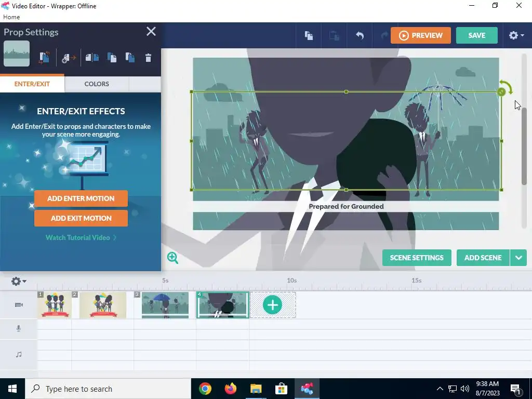Switch to the ENTER/EXIT tab

32,84
